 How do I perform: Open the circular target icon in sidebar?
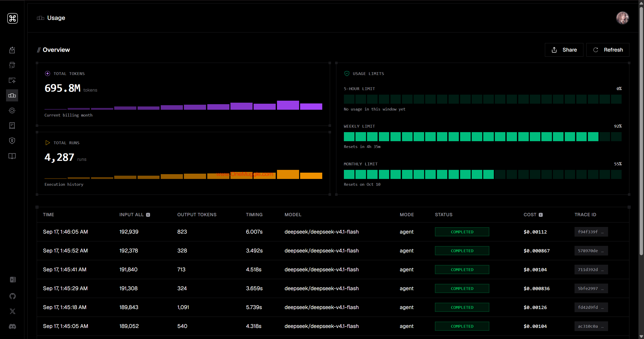click(x=12, y=110)
